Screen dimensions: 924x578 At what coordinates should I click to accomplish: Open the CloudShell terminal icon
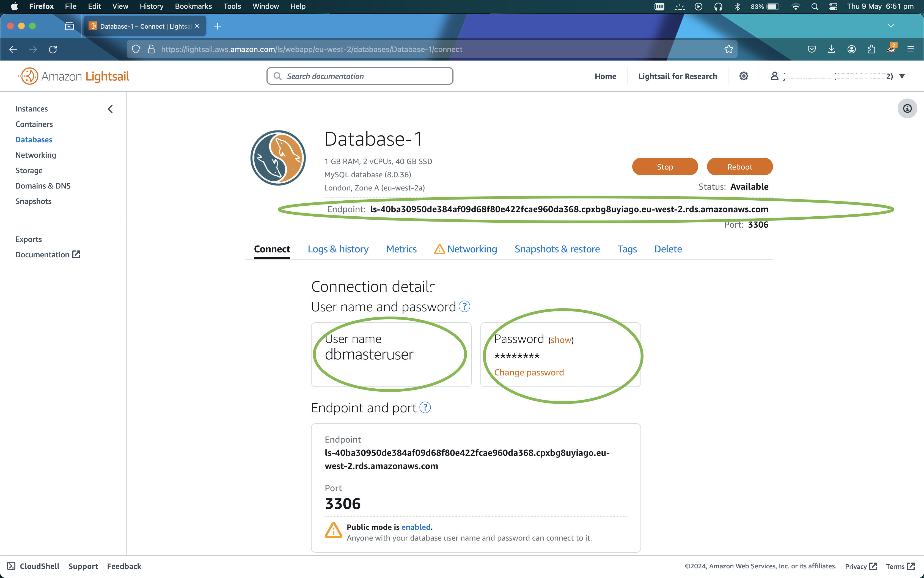pyautogui.click(x=11, y=566)
